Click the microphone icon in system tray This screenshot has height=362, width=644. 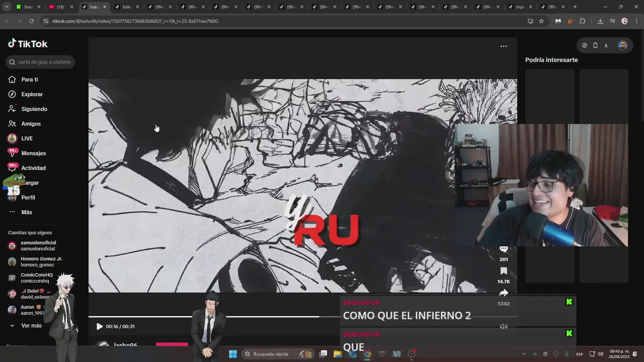[x=567, y=354]
